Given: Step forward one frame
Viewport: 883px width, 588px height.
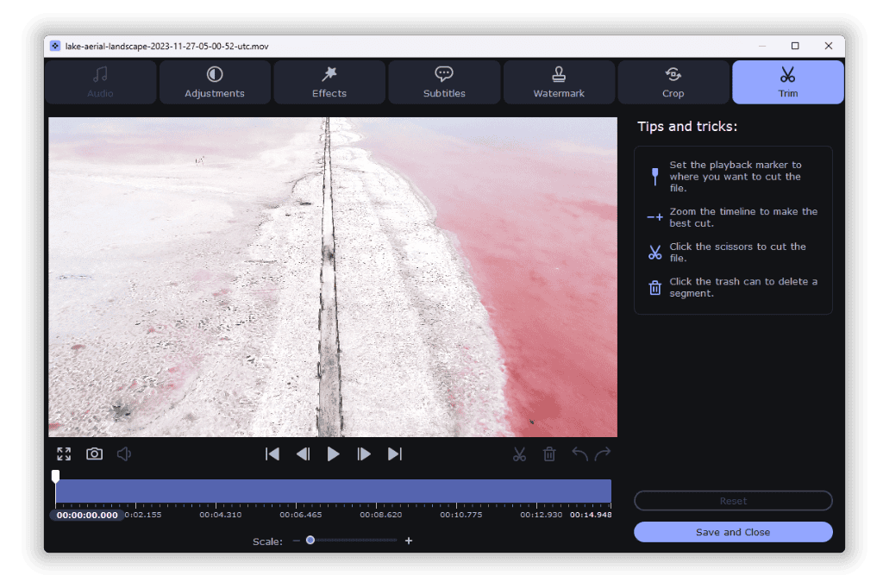Looking at the screenshot, I should pyautogui.click(x=364, y=454).
